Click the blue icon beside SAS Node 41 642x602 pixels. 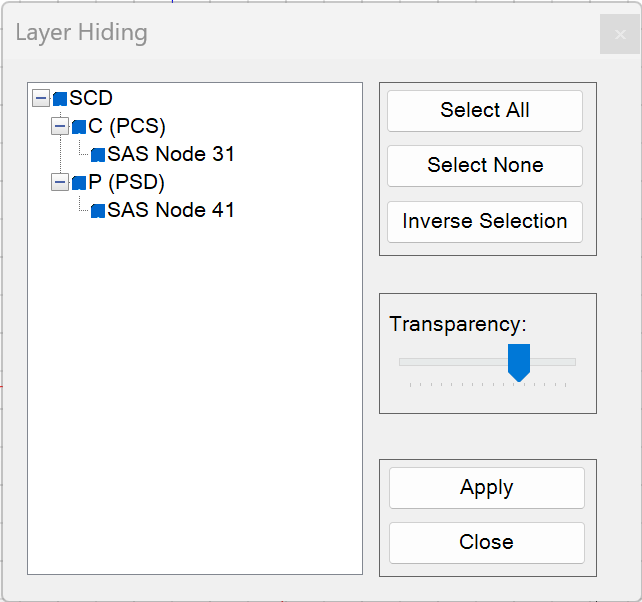pyautogui.click(x=98, y=211)
